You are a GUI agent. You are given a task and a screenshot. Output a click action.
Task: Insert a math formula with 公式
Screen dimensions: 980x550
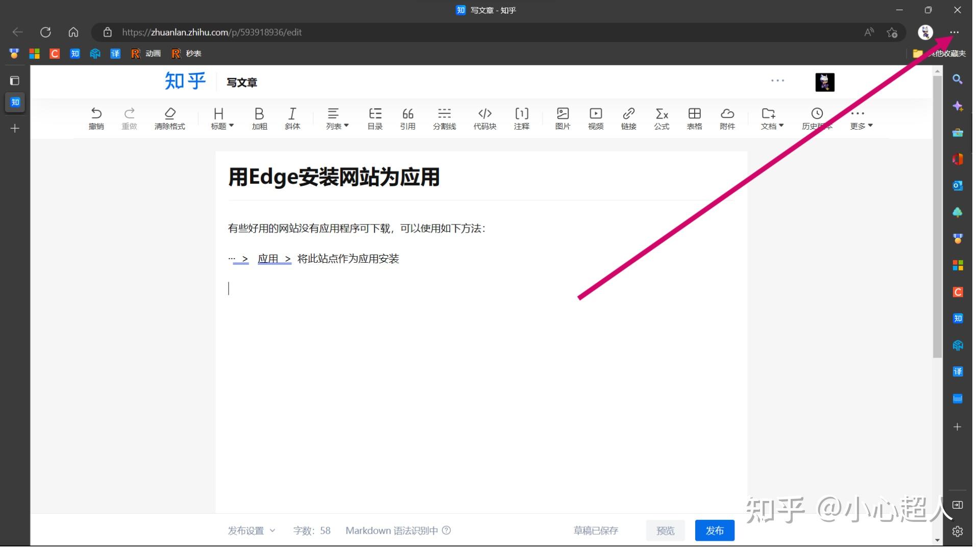point(661,118)
